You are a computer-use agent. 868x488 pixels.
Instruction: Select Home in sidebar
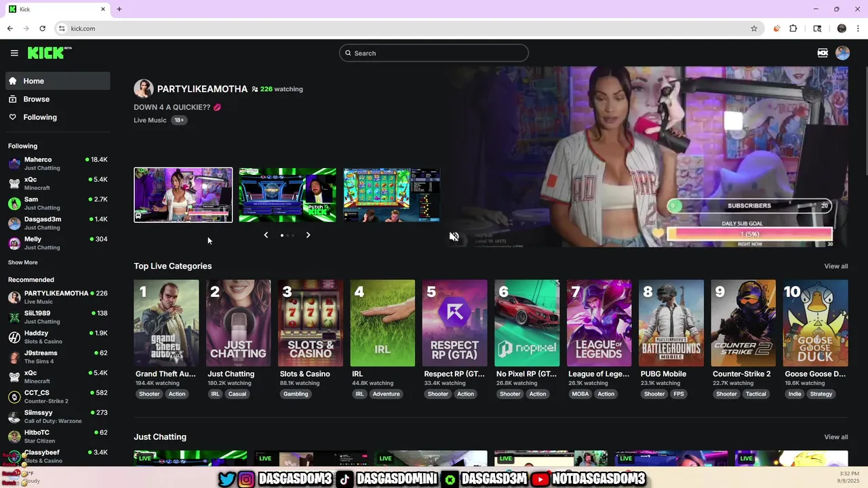click(58, 81)
